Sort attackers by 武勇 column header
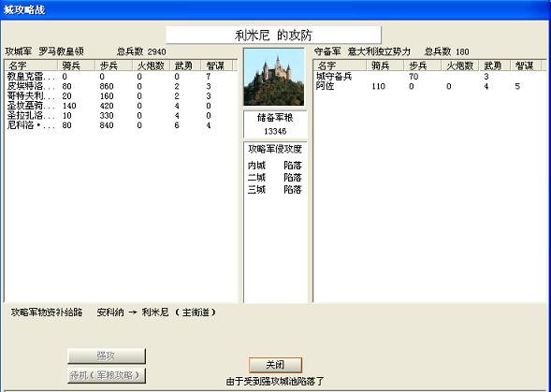 point(185,65)
